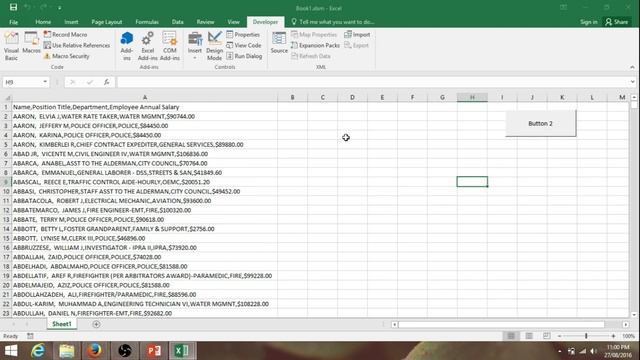The width and height of the screenshot is (640, 360).
Task: Select row 5 header
Action: tap(6, 144)
